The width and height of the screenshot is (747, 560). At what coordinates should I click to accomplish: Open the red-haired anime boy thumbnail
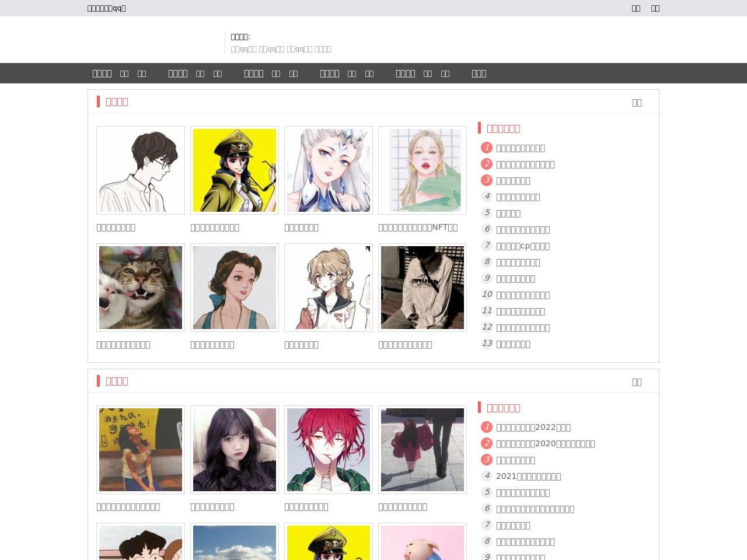(x=329, y=450)
